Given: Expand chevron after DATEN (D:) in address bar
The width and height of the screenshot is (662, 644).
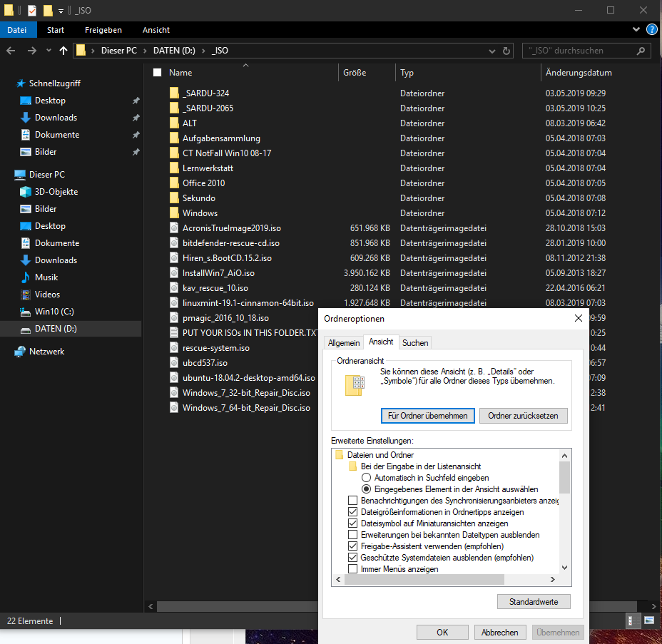Looking at the screenshot, I should tap(203, 51).
